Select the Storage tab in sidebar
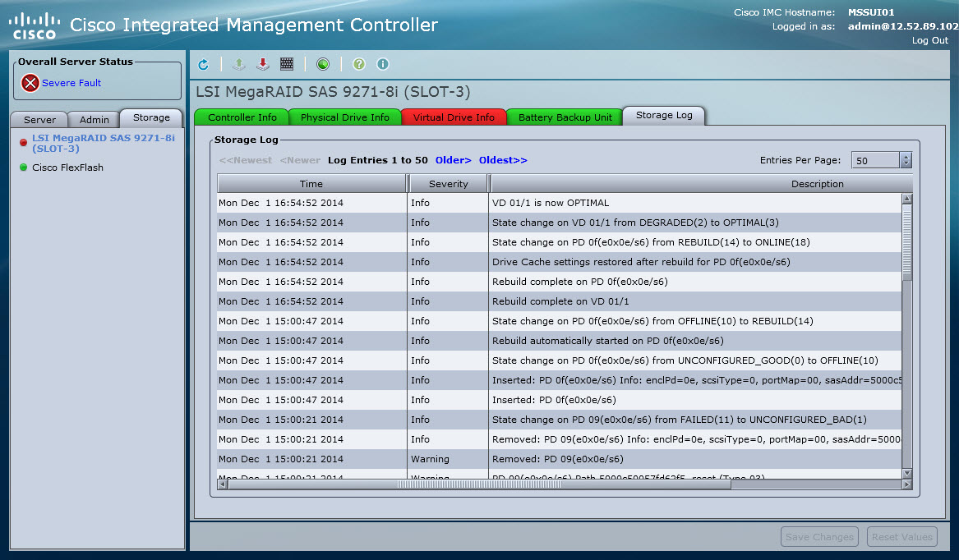The height and width of the screenshot is (560, 959). pyautogui.click(x=151, y=117)
